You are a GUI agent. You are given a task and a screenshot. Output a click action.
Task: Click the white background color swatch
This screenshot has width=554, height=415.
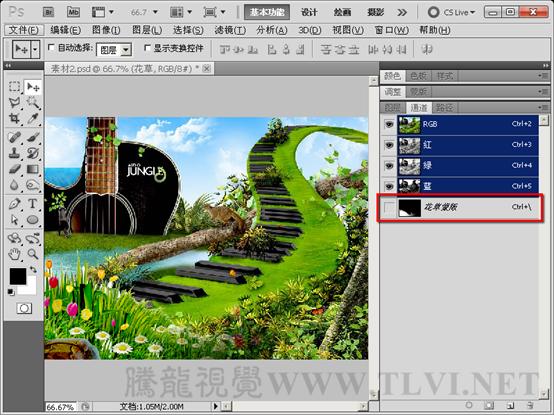(x=31, y=288)
